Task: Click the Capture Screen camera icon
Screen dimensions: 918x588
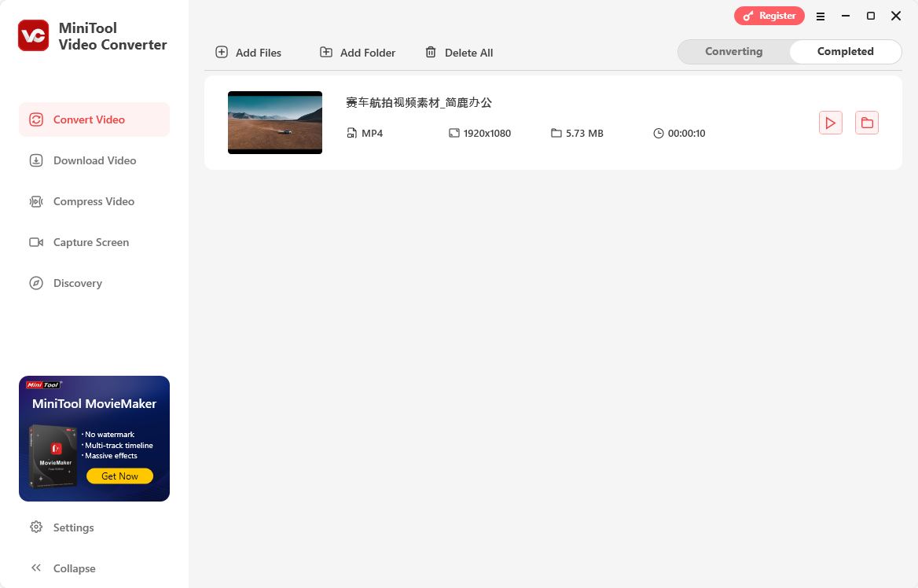Action: coord(36,242)
